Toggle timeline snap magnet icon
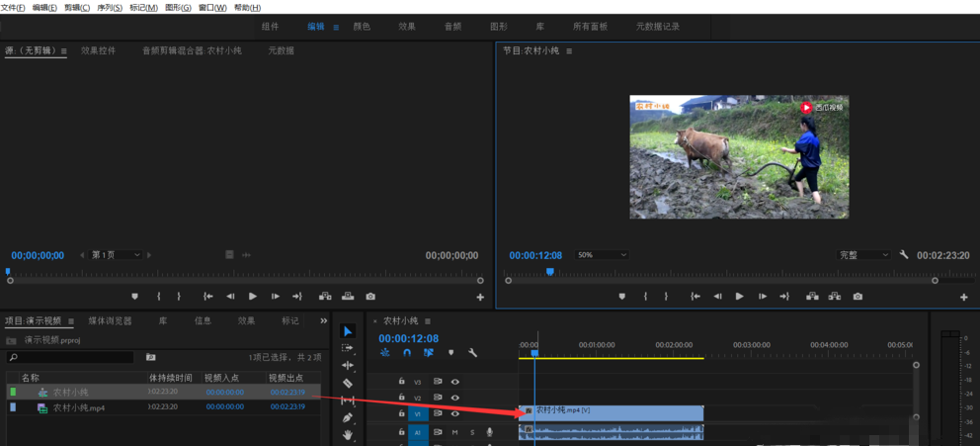The image size is (980, 446). click(x=406, y=353)
